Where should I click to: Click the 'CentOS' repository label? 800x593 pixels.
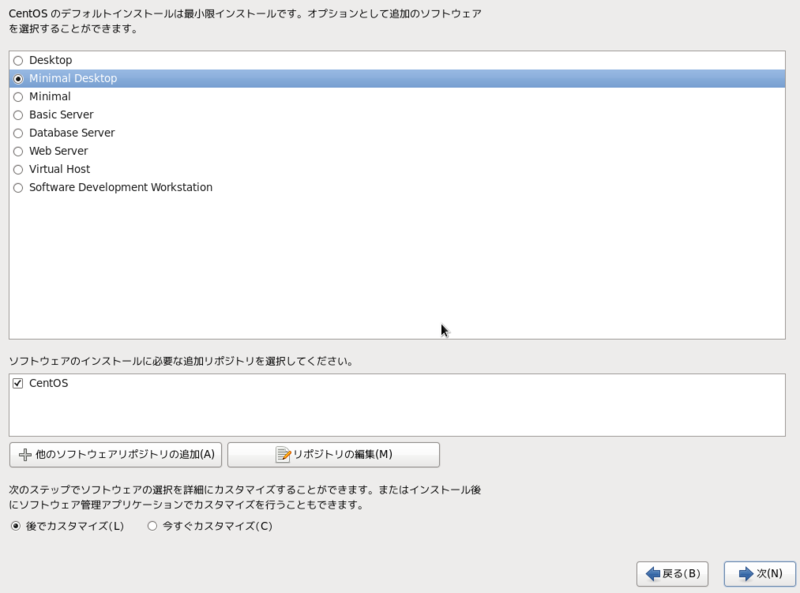48,383
